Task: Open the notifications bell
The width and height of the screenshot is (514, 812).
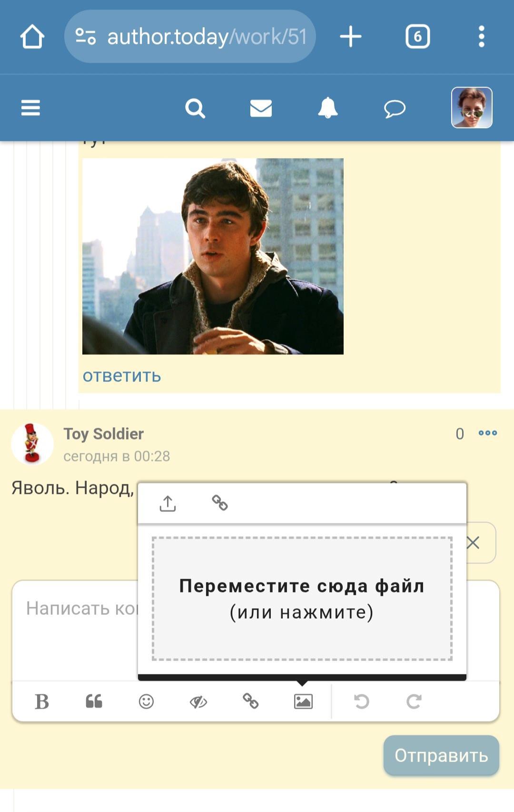Action: point(327,108)
